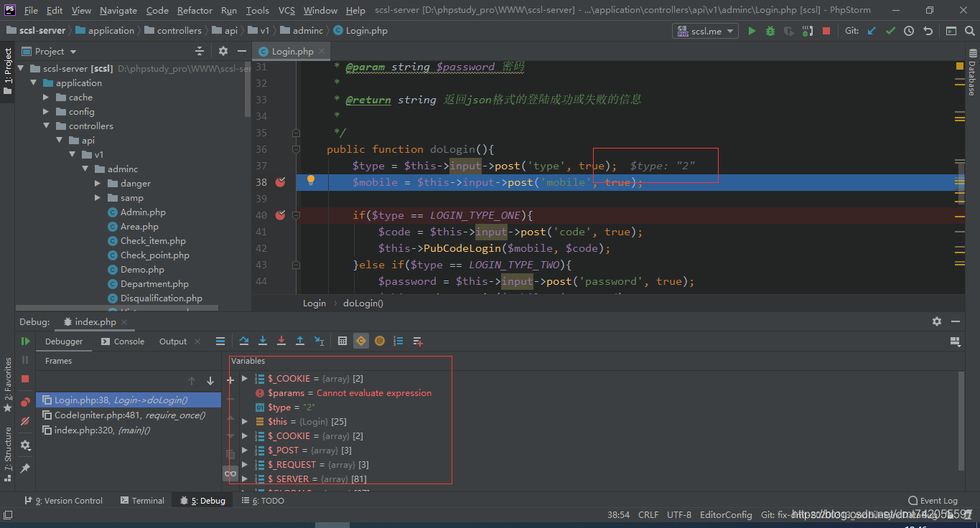
Task: Step Over in the debugger toolbar
Action: [x=244, y=341]
